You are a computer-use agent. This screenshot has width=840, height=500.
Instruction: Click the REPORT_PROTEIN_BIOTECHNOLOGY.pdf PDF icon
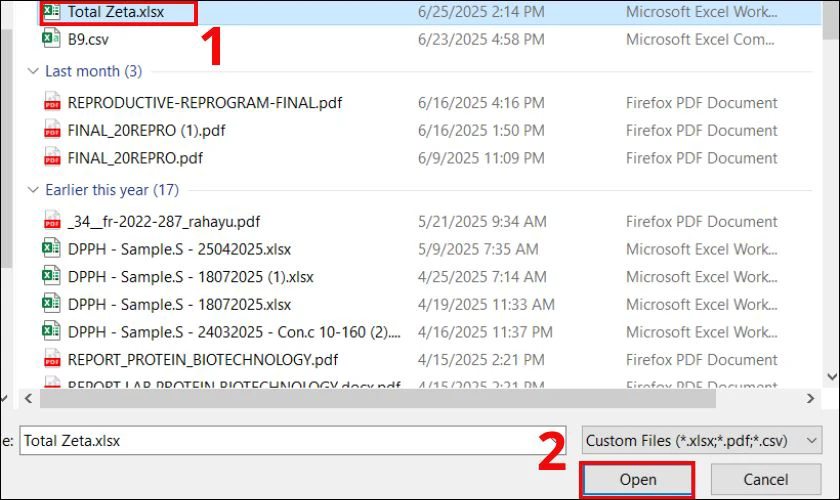point(52,359)
